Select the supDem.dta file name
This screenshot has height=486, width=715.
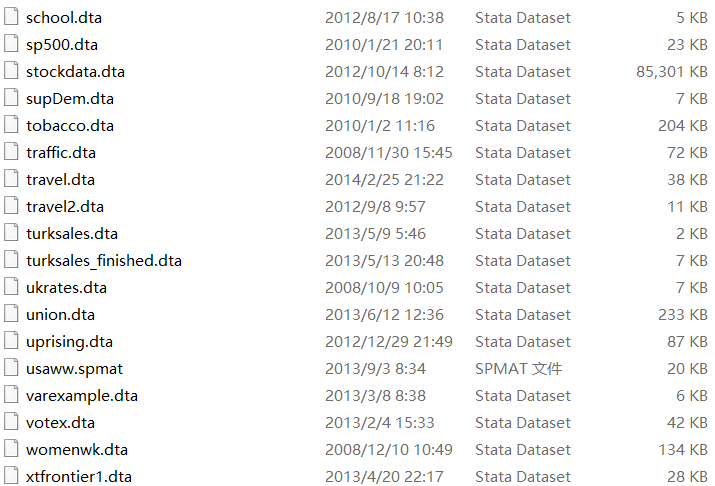(x=70, y=98)
